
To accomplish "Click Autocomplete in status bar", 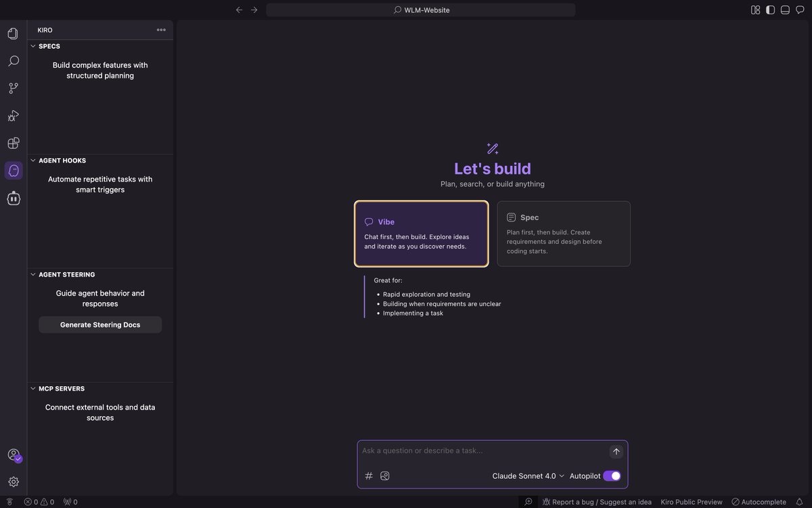I will (759, 502).
